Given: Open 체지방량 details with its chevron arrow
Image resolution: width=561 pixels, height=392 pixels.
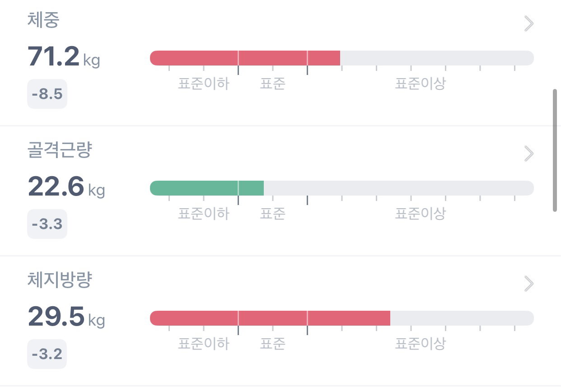Looking at the screenshot, I should (529, 284).
